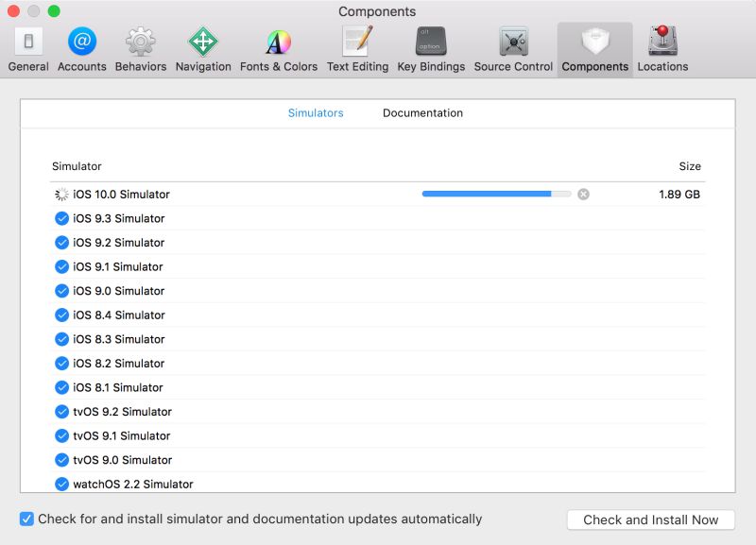Viewport: 756px width, 545px height.
Task: Open the Navigation preferences pane
Action: click(x=203, y=49)
